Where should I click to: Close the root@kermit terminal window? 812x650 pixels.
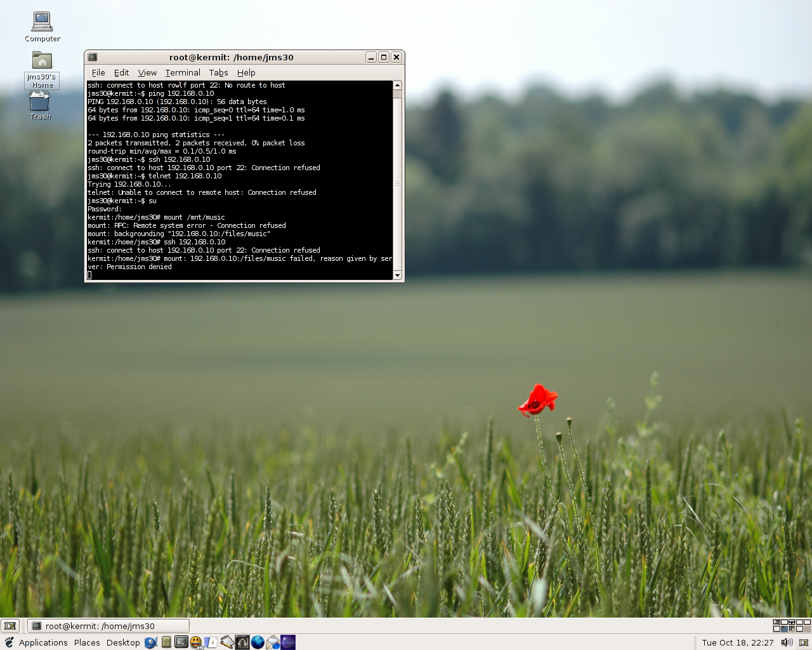pyautogui.click(x=396, y=57)
